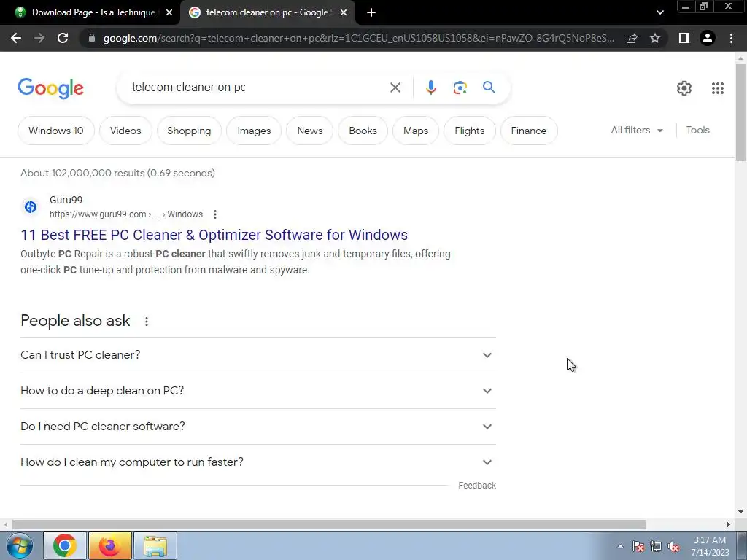
Task: Switch to Images results
Action: pos(254,131)
